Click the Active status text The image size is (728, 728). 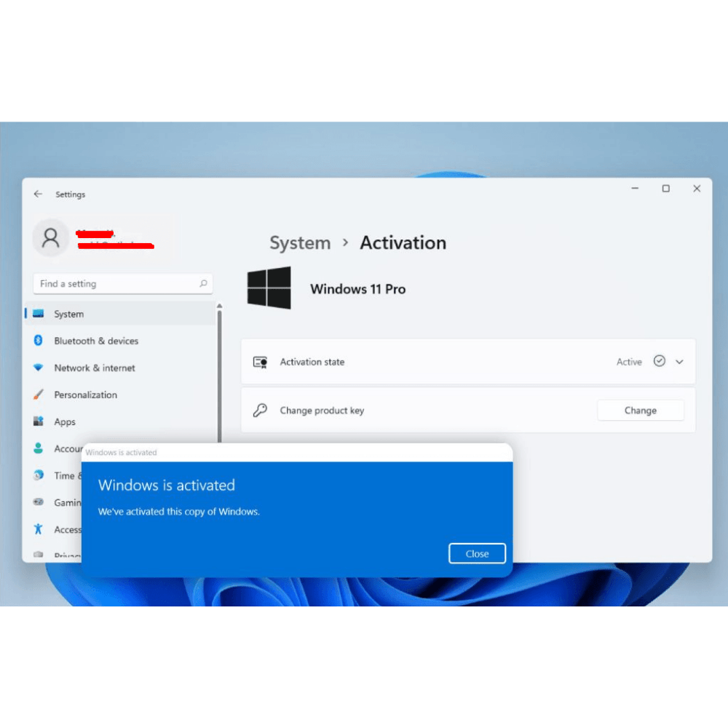pyautogui.click(x=629, y=362)
